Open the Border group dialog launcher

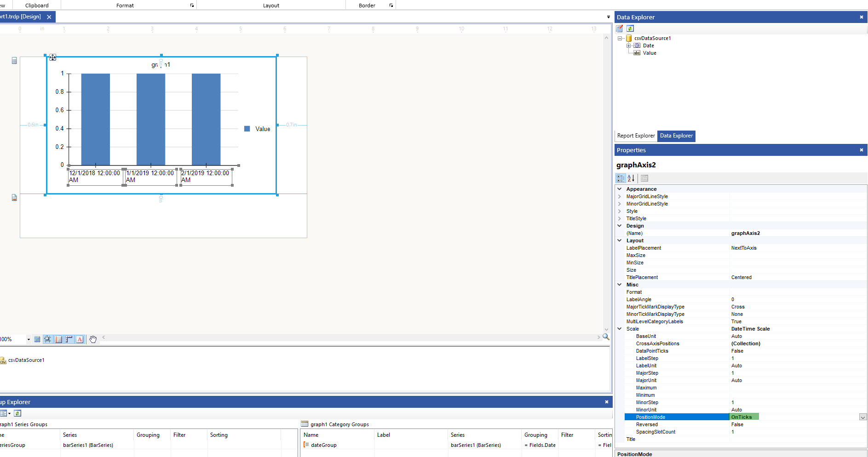tap(391, 6)
